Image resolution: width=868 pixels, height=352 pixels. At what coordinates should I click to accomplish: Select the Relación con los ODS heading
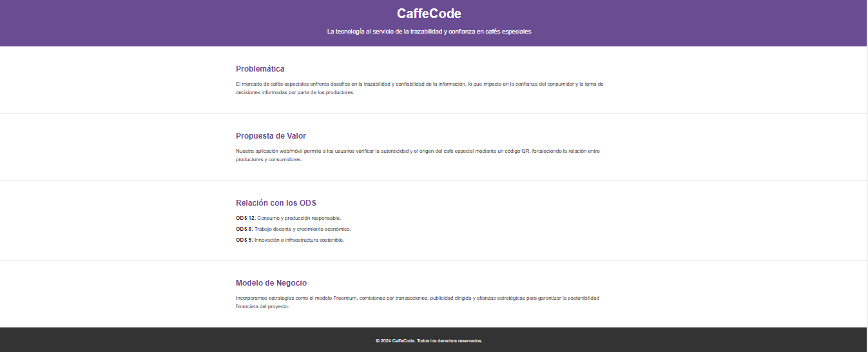[x=276, y=203]
